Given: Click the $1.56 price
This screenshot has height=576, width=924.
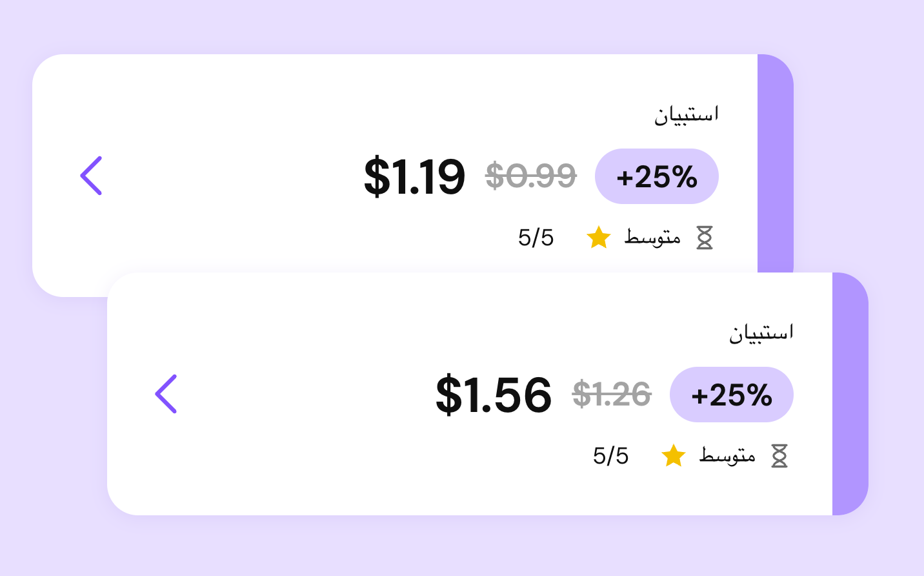Looking at the screenshot, I should coord(494,395).
